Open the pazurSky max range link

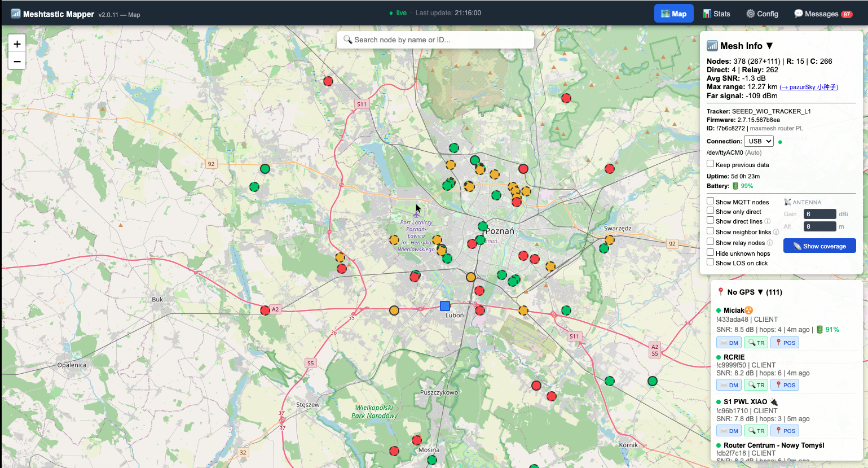coord(809,87)
